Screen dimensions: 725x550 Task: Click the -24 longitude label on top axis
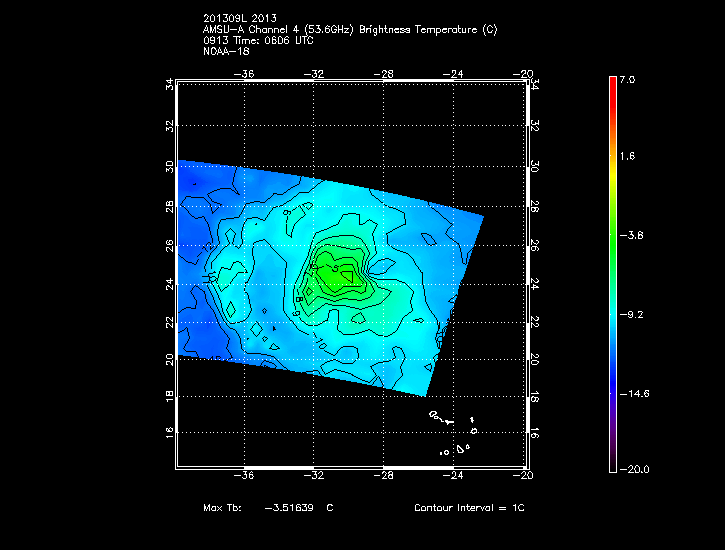(455, 73)
